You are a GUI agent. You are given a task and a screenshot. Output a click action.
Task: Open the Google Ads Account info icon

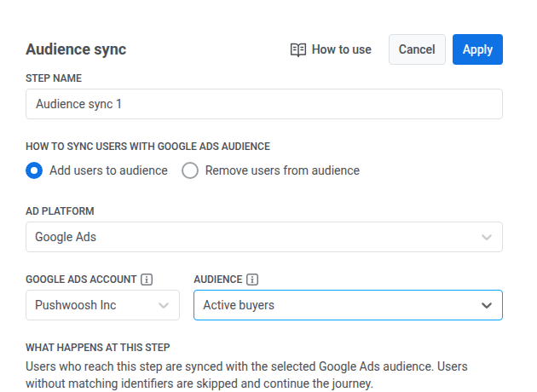coord(147,280)
